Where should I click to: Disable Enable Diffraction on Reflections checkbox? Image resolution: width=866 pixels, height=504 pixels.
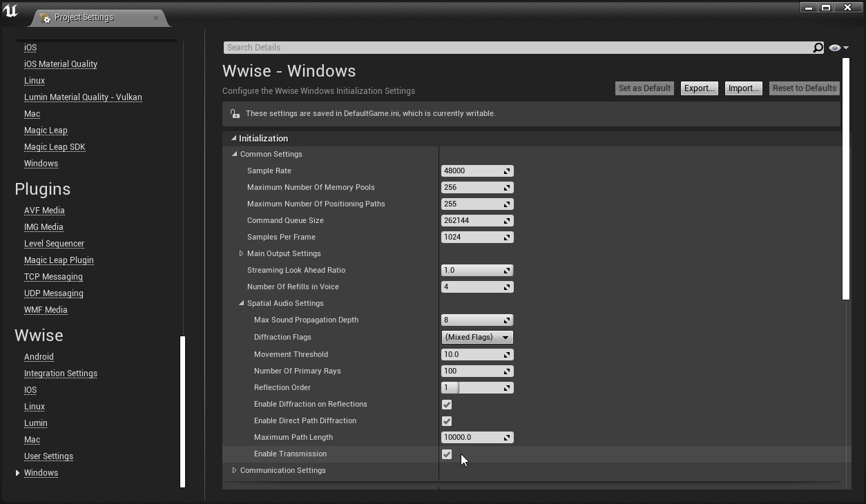point(447,405)
